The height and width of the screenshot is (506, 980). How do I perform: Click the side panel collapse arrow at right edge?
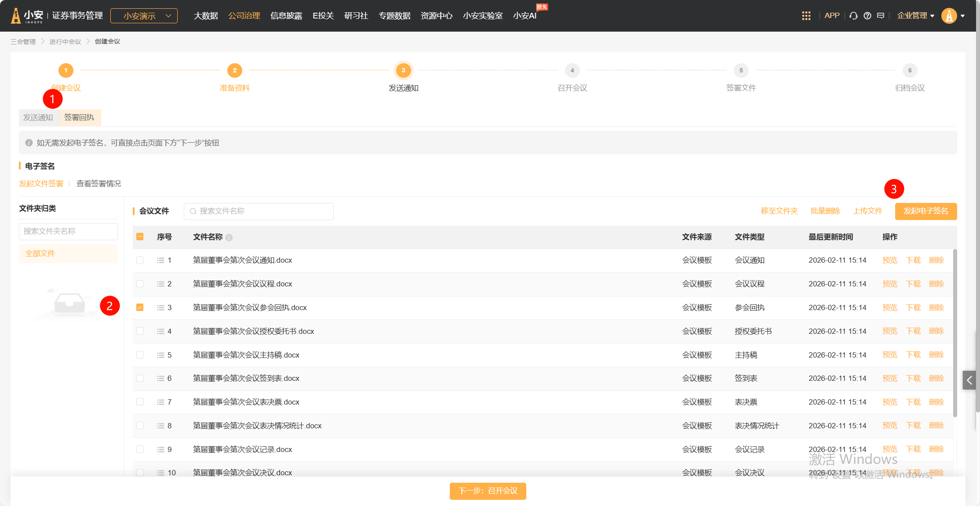tap(969, 380)
